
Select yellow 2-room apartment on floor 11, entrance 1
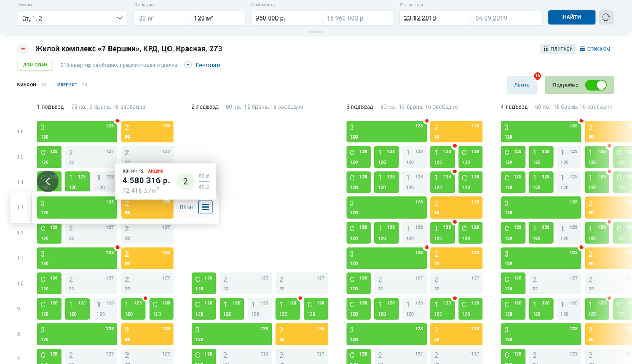coord(147,258)
